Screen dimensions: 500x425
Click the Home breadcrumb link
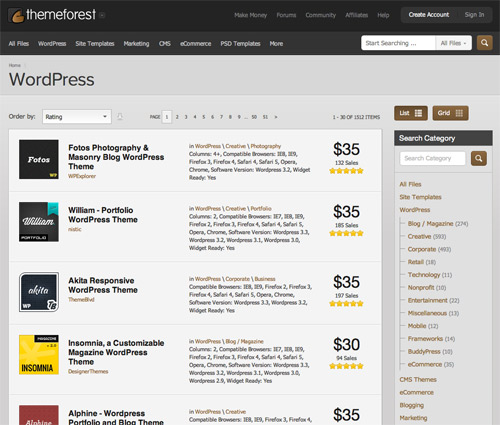pyautogui.click(x=15, y=65)
